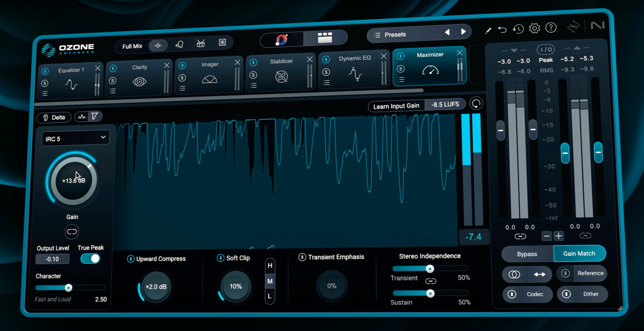This screenshot has width=644, height=331.
Task: Open the Codec panel
Action: [535, 294]
